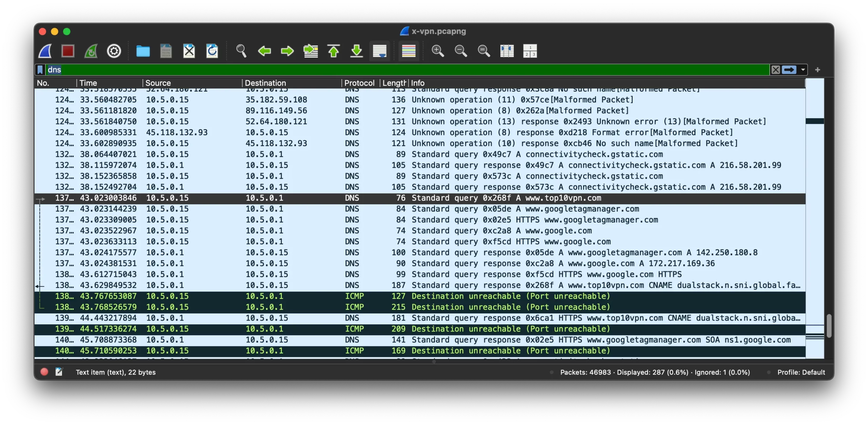
Task: Open the filter history dropdown
Action: (803, 69)
